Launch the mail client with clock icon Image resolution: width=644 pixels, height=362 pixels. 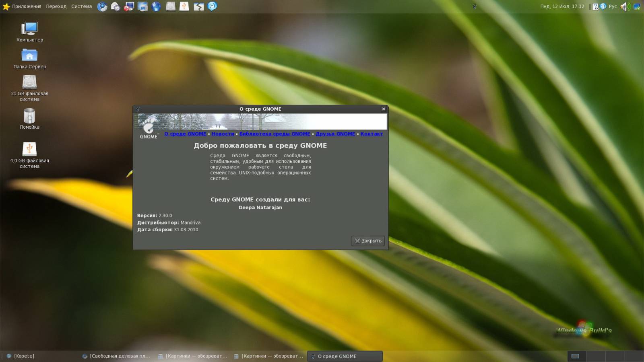click(x=116, y=6)
